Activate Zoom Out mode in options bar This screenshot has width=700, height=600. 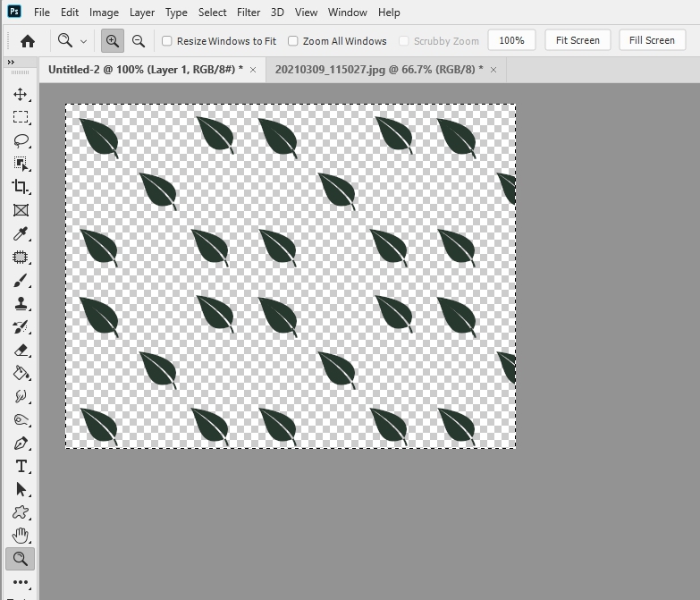click(139, 41)
